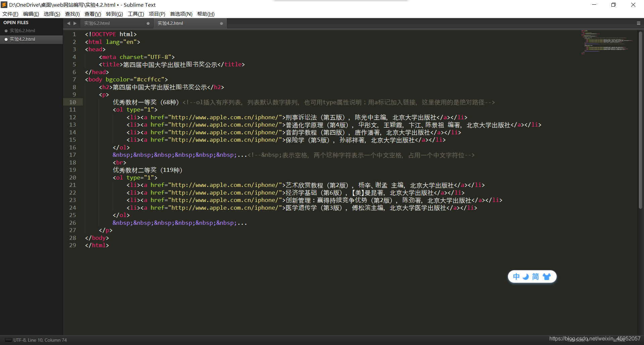This screenshot has height=345, width=644.
Task: Click the dot beside 实验6.2.html in sidebar
Action: pos(6,31)
